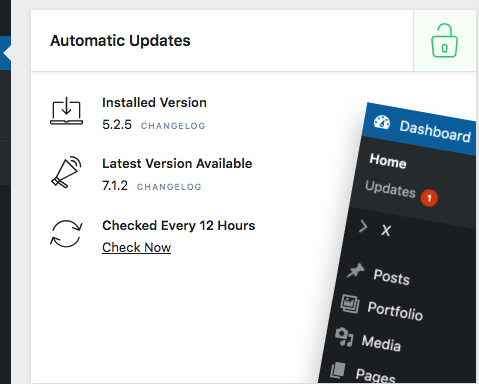Viewport: 479px width, 384px height.
Task: Click the stacked pages icon beside Pages
Action: 338,370
